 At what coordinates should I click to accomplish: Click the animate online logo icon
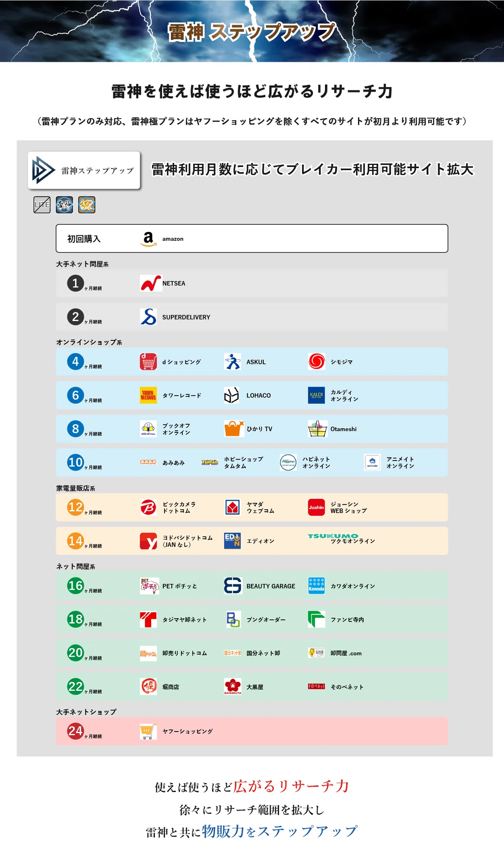coord(372,463)
